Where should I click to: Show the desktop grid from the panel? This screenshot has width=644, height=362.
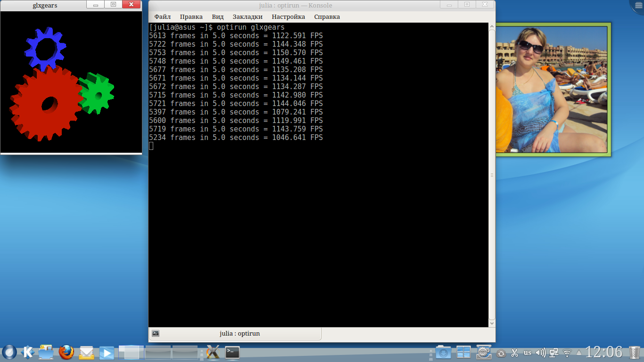click(463, 352)
